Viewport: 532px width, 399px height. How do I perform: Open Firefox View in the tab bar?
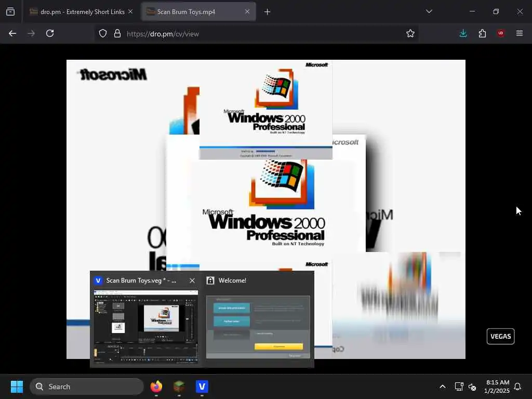click(x=10, y=12)
